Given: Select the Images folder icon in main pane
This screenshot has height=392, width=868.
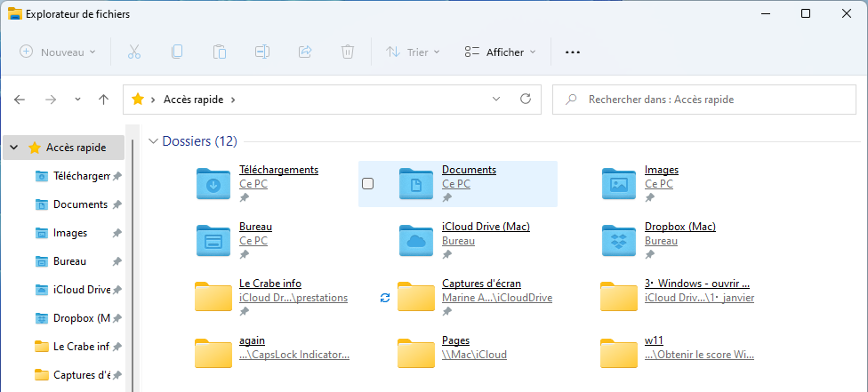Looking at the screenshot, I should (619, 183).
